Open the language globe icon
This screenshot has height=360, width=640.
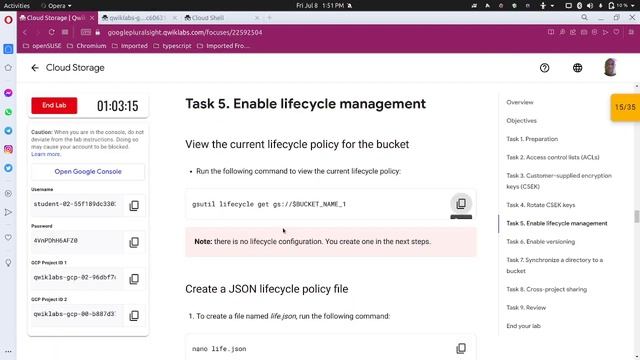point(577,68)
